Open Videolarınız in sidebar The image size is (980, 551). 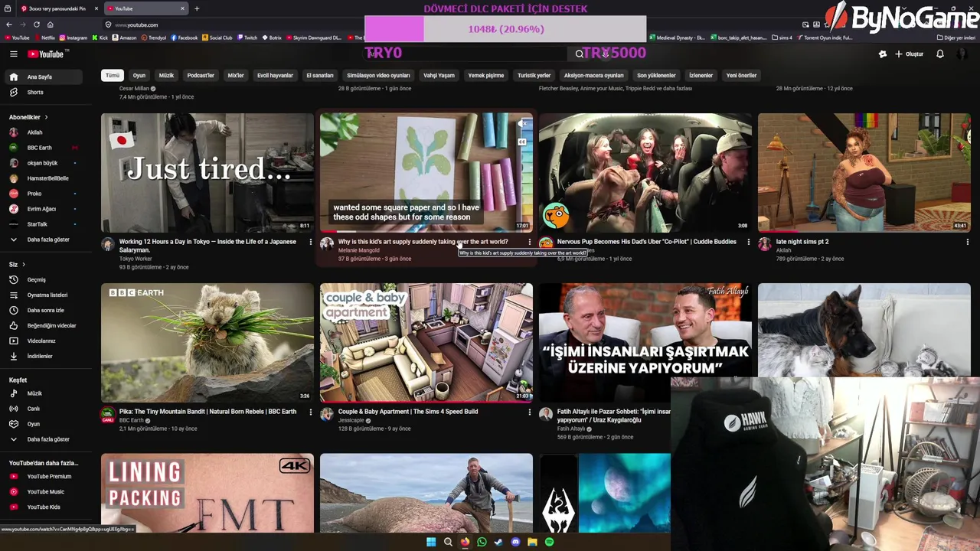(x=44, y=341)
